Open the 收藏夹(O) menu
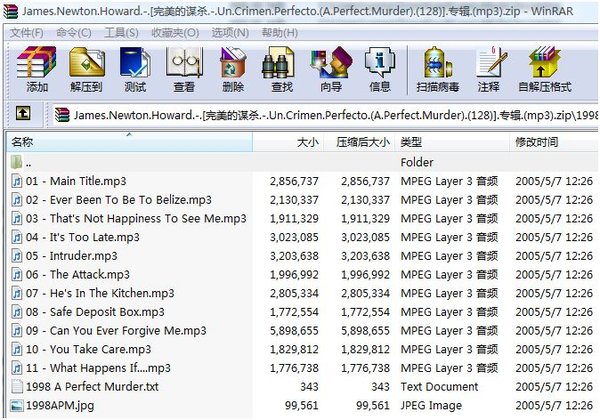Image resolution: width=600 pixels, height=420 pixels. [x=175, y=33]
